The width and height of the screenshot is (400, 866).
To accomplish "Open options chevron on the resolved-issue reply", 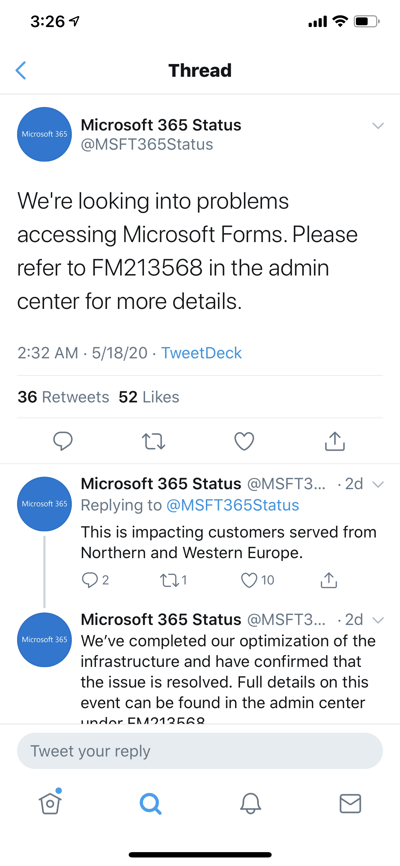I will [x=378, y=620].
